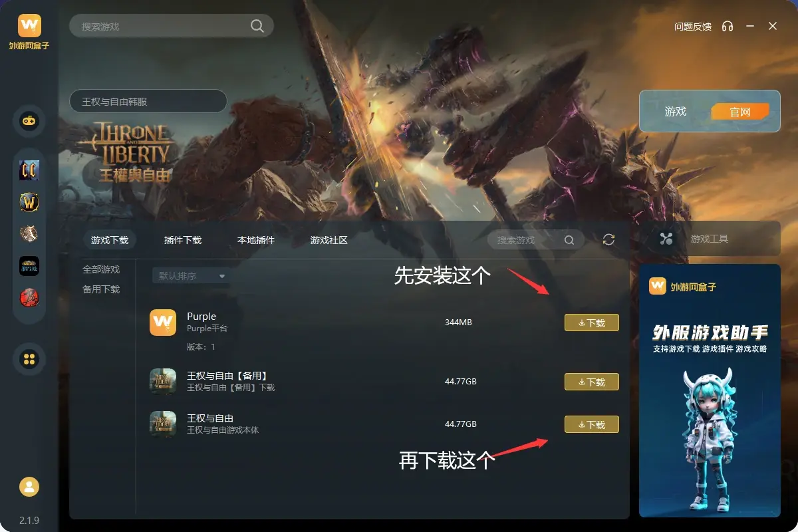Switch to 本地插件 tab

(x=256, y=240)
